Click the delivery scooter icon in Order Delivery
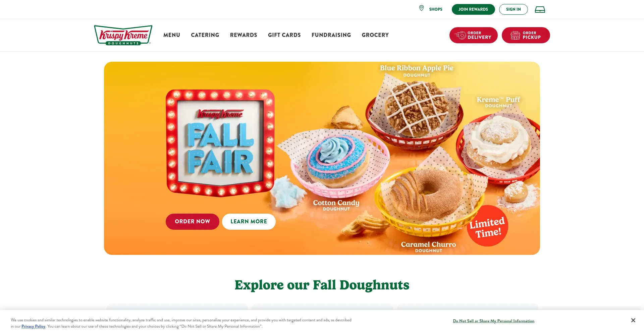The image size is (644, 333). point(461,35)
